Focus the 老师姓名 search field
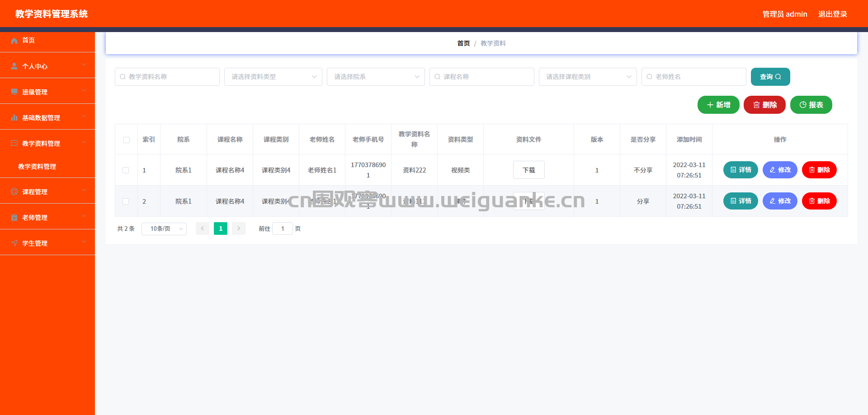The image size is (868, 415). click(694, 77)
